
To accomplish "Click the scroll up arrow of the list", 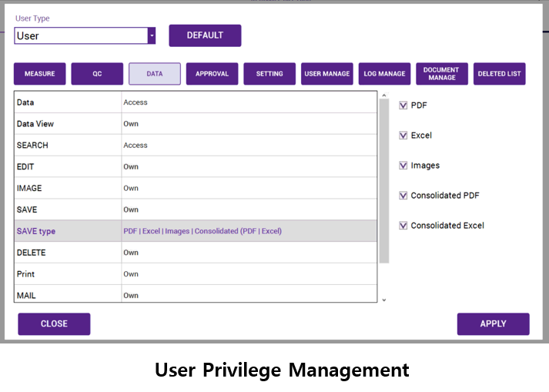I will pos(384,96).
